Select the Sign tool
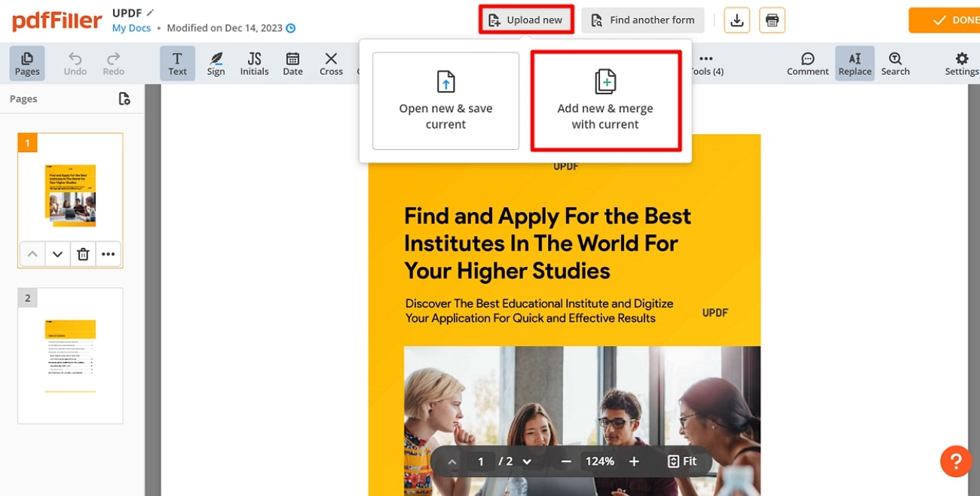Image resolution: width=980 pixels, height=496 pixels. (216, 63)
